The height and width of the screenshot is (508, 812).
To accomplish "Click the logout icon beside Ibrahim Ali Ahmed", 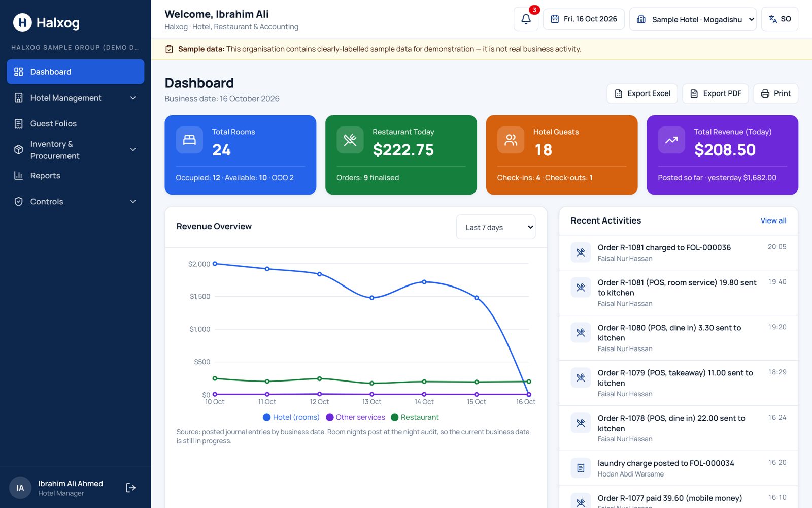I will coord(130,488).
